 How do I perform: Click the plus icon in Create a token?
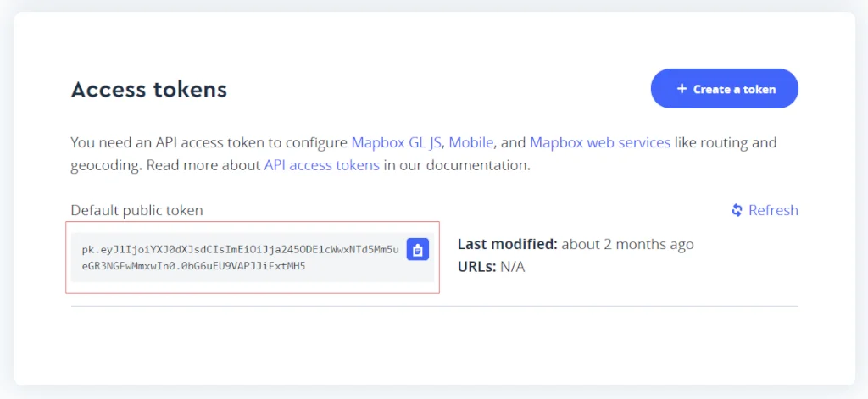682,89
